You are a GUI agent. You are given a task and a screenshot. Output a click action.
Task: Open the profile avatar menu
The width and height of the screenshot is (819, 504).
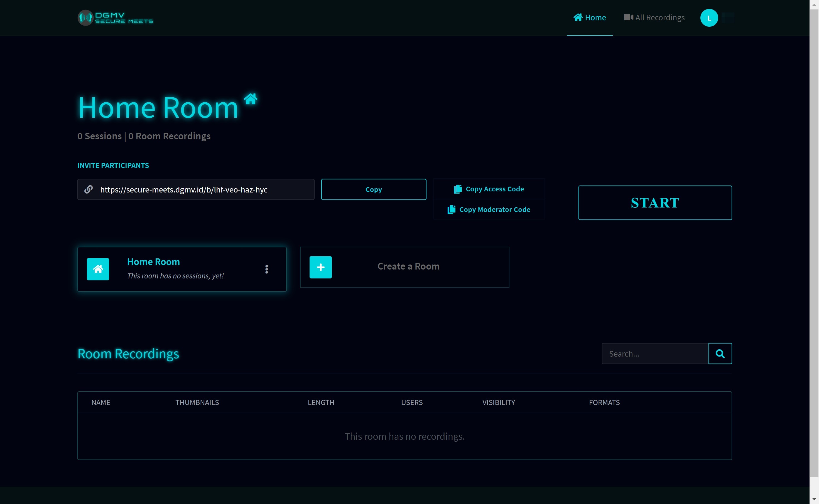708,18
